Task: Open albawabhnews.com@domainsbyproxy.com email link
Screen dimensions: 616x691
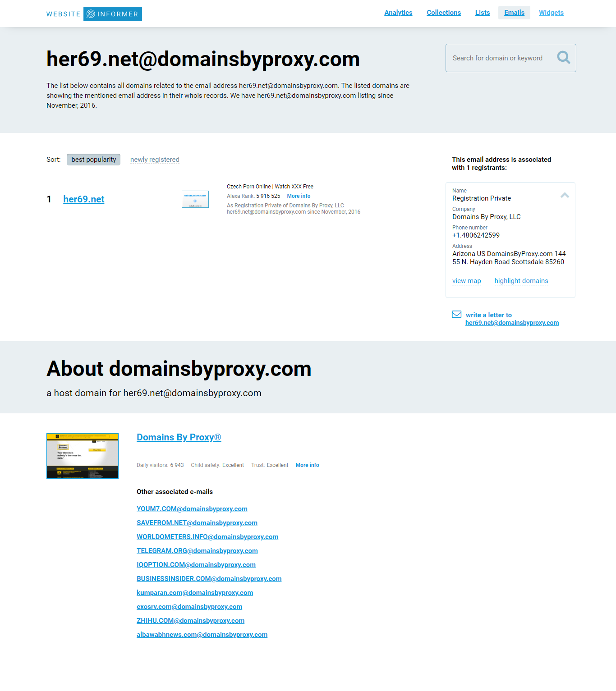Action: click(202, 635)
